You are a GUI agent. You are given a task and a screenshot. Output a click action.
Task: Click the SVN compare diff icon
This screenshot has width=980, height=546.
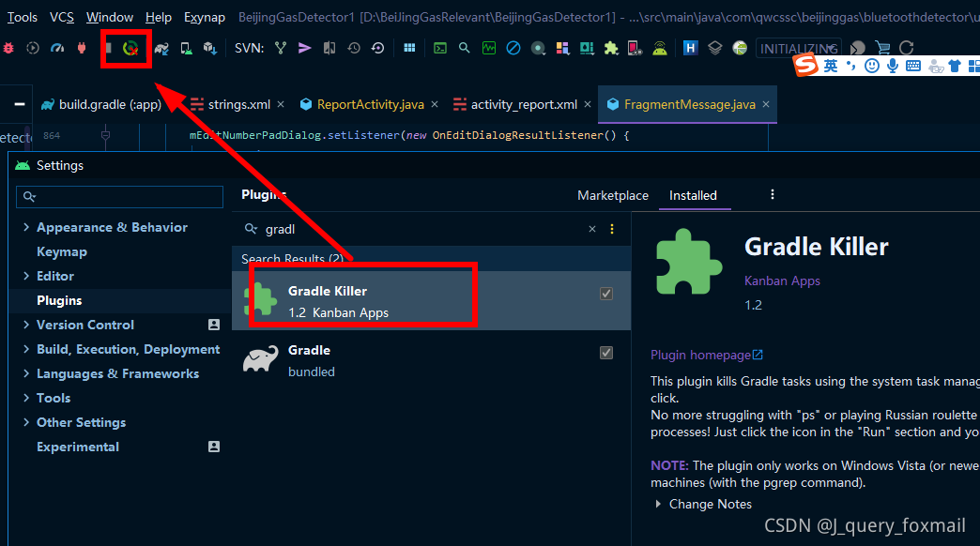[x=329, y=48]
